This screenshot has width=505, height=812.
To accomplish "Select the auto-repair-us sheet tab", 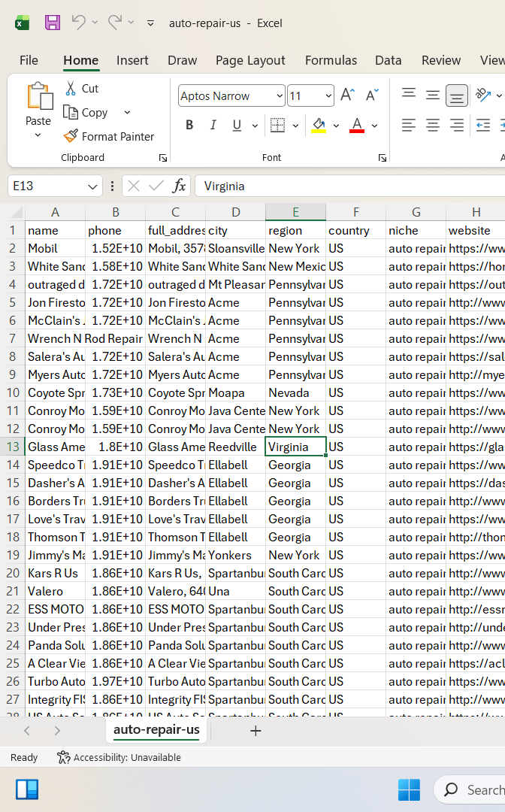I will pyautogui.click(x=157, y=730).
